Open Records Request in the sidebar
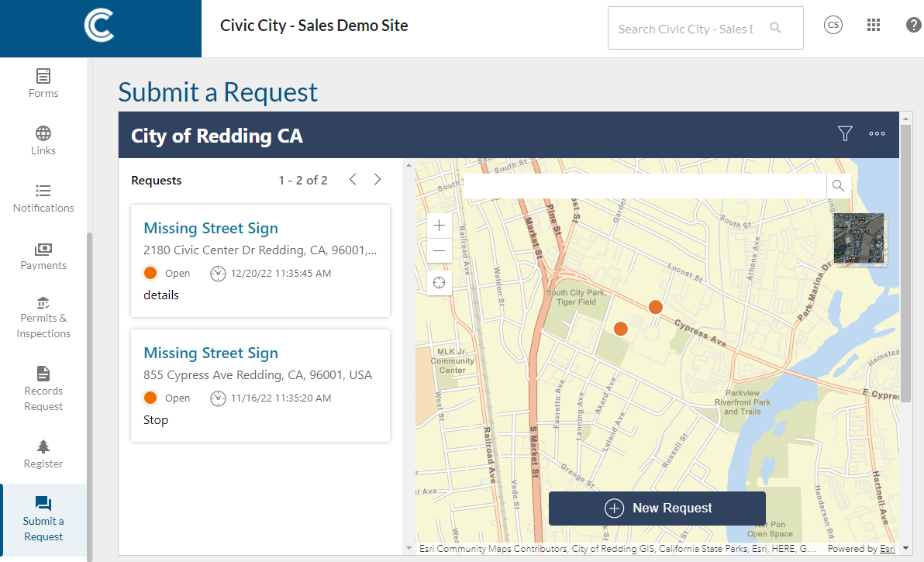 (43, 389)
